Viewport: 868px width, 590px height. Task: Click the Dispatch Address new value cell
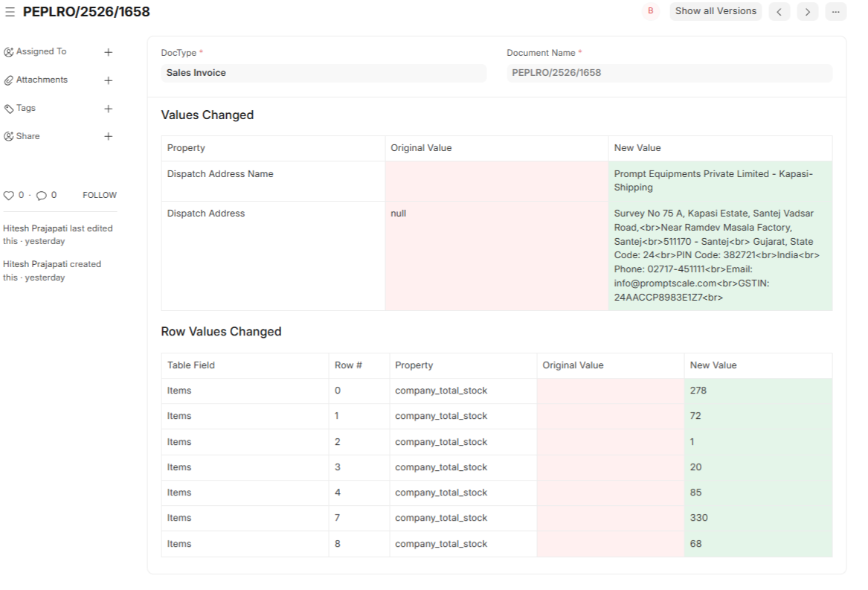(719, 255)
